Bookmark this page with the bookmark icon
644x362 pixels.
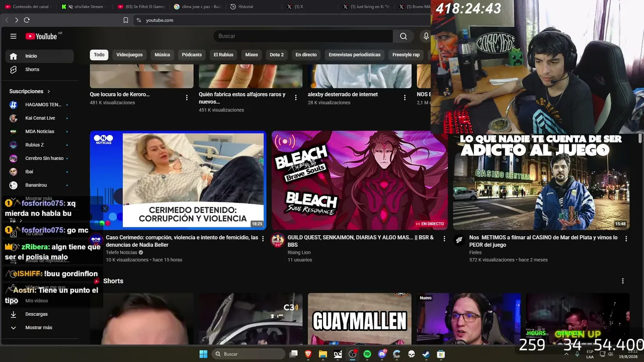126,20
